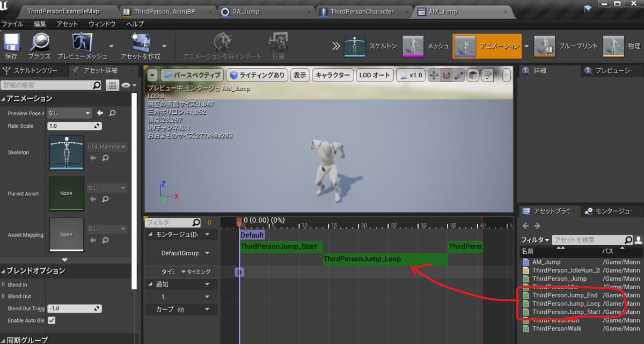Browse to Asset Mapping Table magnifier icon
644x344 pixels.
pyautogui.click(x=105, y=239)
